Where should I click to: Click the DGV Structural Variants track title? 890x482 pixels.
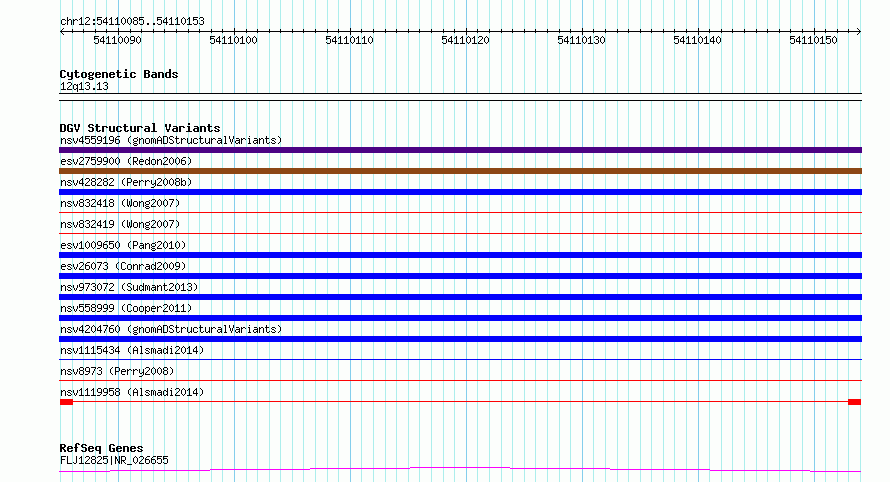tap(140, 128)
